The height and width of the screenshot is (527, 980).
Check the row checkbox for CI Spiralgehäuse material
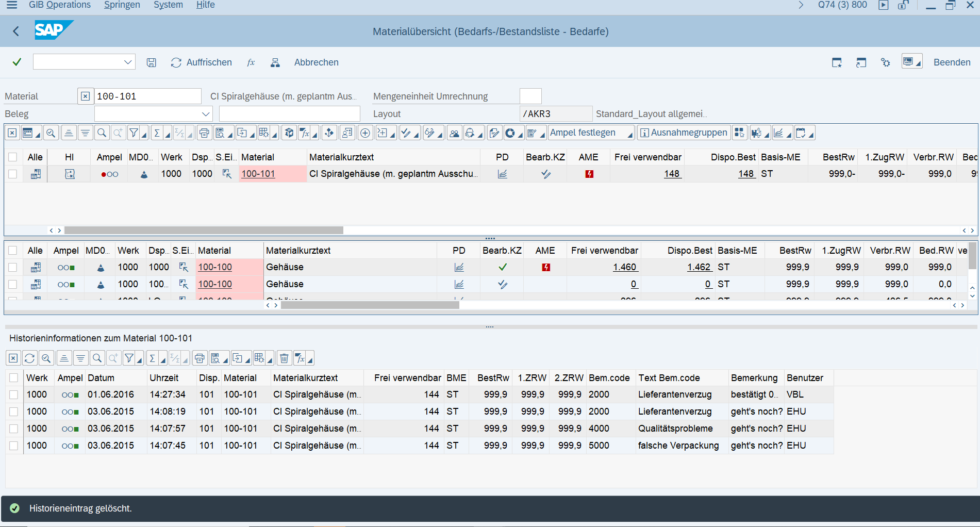click(13, 174)
